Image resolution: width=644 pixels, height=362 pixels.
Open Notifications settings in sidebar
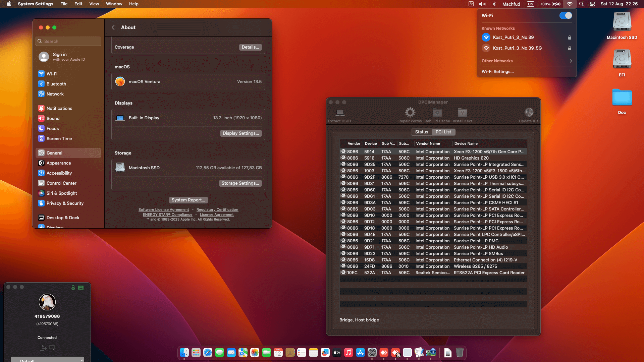(68, 108)
